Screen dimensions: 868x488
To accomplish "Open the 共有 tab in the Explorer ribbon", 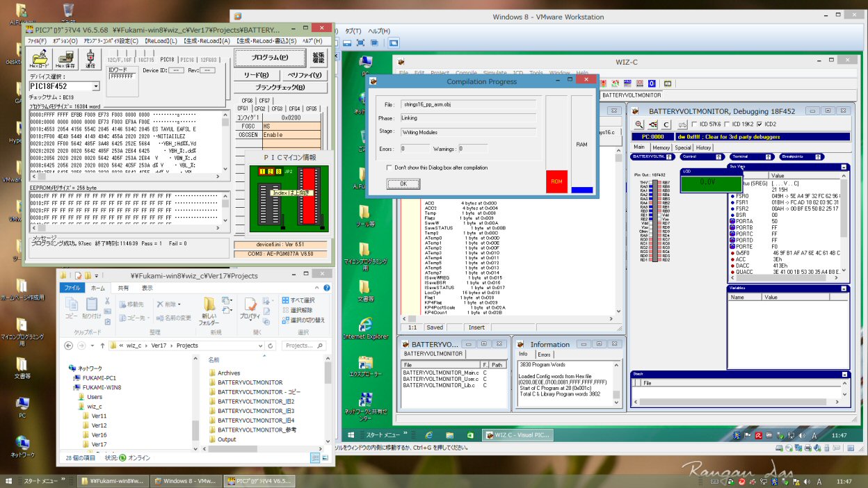I will (x=123, y=288).
